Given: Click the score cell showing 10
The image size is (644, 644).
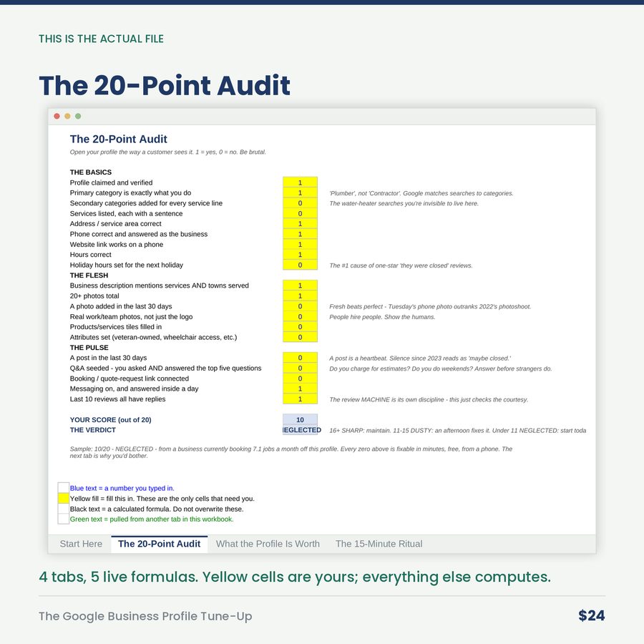Looking at the screenshot, I should (300, 419).
